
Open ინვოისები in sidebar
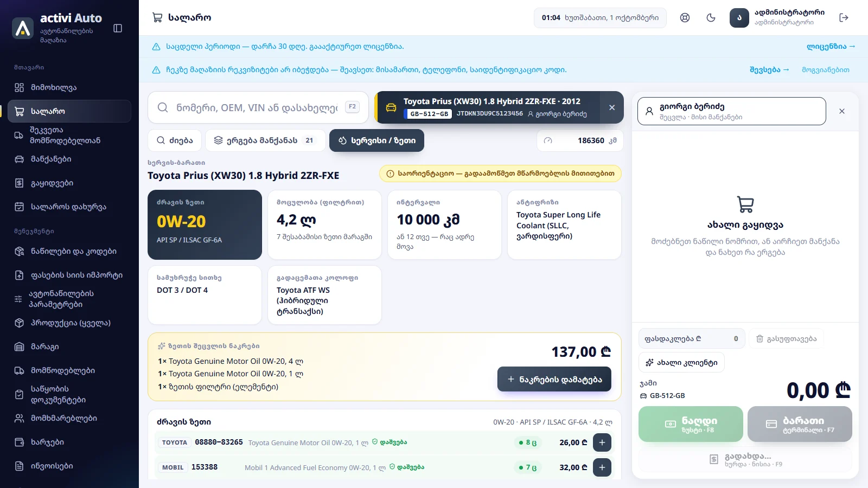pyautogui.click(x=69, y=466)
